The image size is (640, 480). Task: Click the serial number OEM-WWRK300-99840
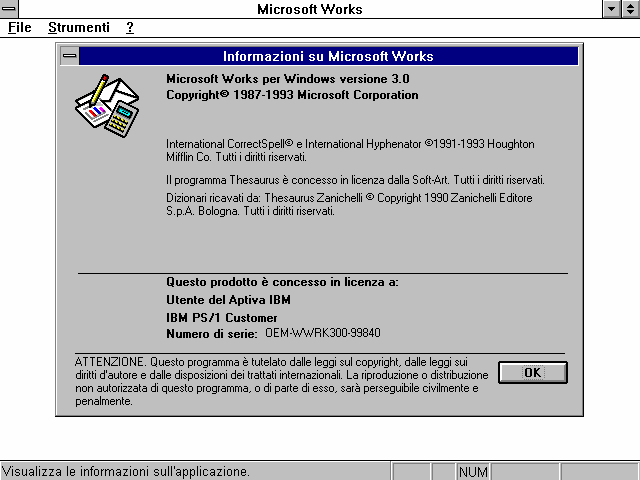[323, 333]
